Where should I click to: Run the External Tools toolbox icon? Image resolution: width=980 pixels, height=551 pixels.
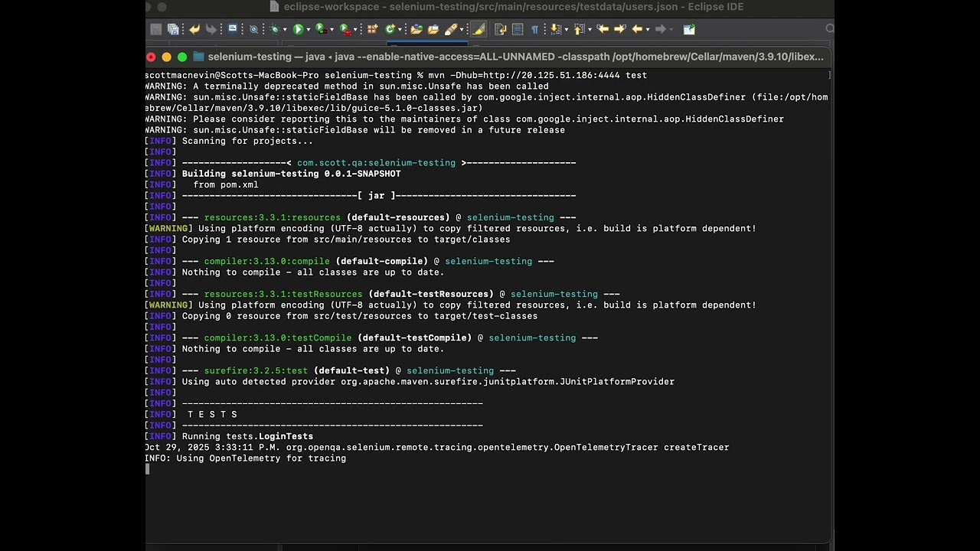[345, 29]
